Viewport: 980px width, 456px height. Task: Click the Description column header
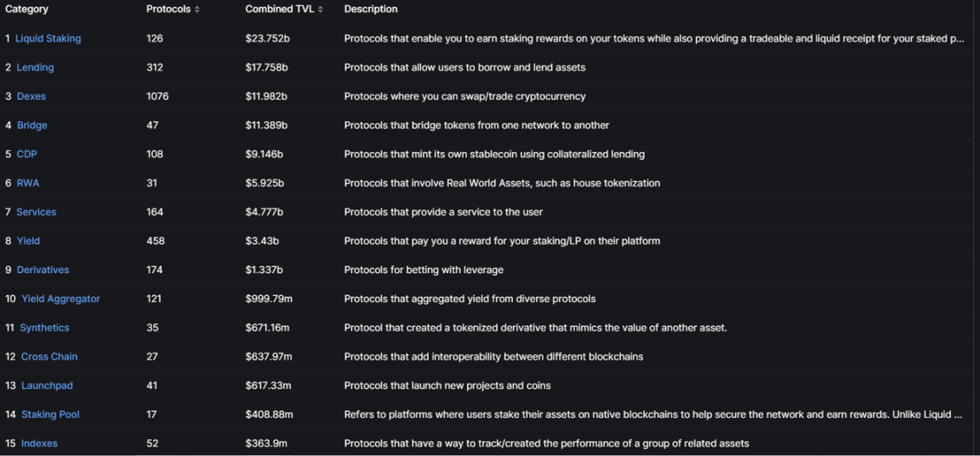(371, 9)
